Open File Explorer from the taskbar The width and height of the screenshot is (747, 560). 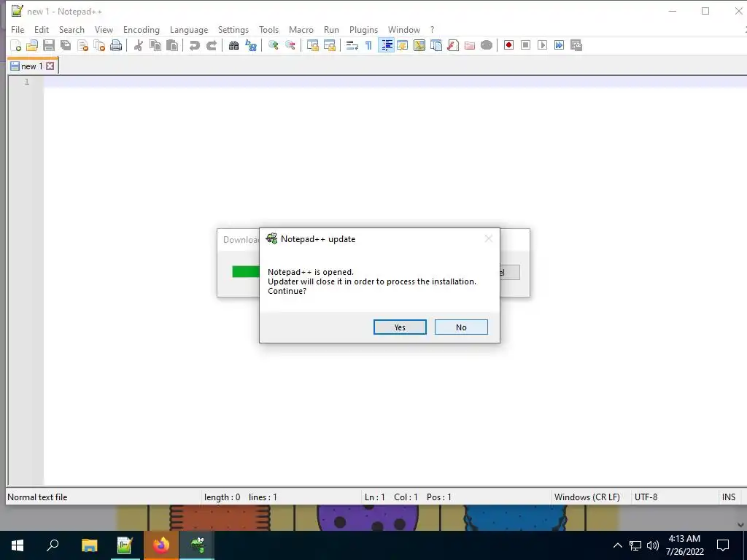(90, 545)
